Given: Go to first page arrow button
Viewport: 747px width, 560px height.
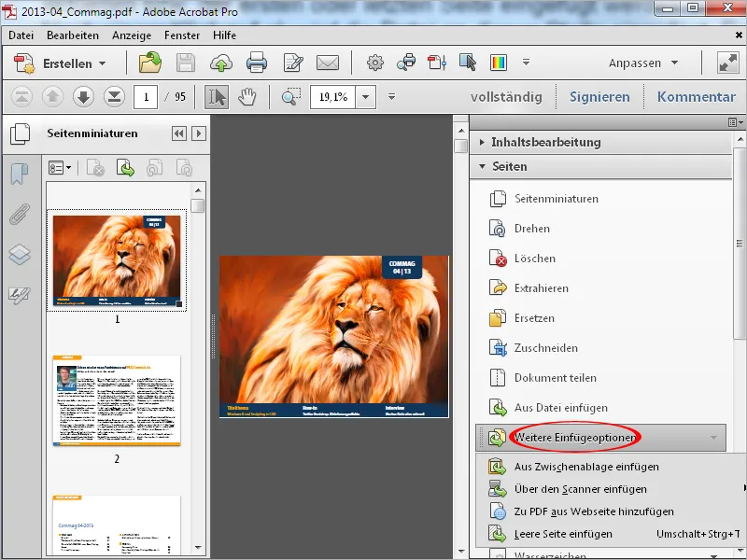Looking at the screenshot, I should (x=21, y=97).
